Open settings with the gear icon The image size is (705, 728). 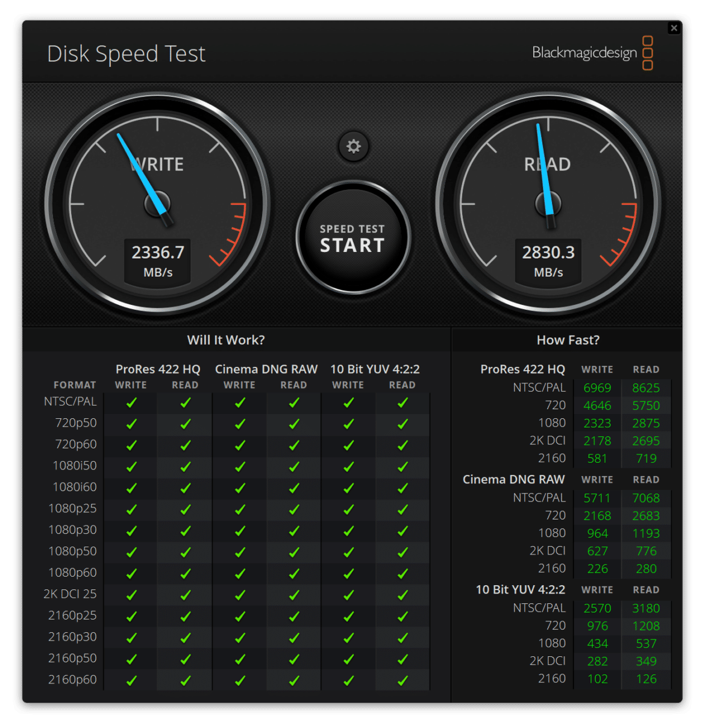click(353, 146)
